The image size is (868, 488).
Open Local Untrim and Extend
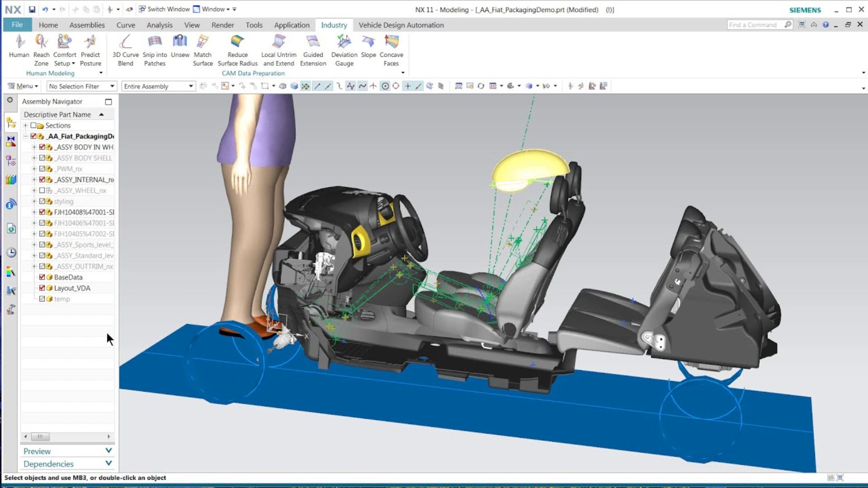[x=278, y=51]
